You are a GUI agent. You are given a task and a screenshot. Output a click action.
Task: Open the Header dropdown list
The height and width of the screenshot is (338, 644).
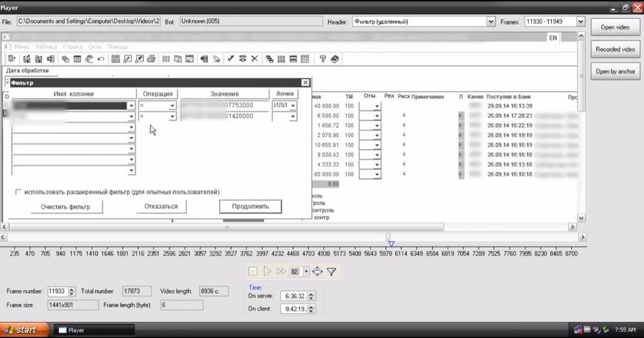click(491, 21)
